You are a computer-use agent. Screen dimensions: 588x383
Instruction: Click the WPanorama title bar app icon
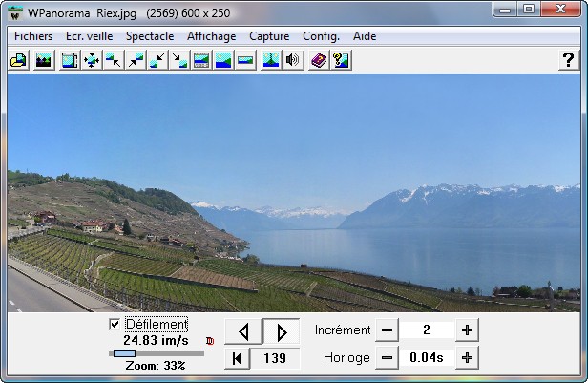(15, 13)
